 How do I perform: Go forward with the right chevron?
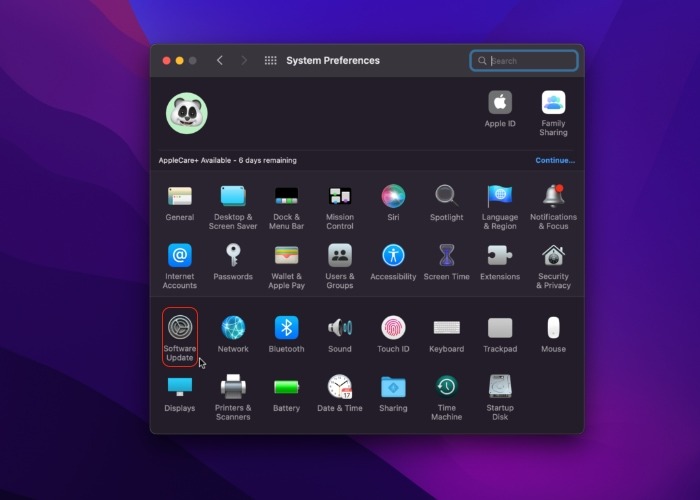coord(244,60)
